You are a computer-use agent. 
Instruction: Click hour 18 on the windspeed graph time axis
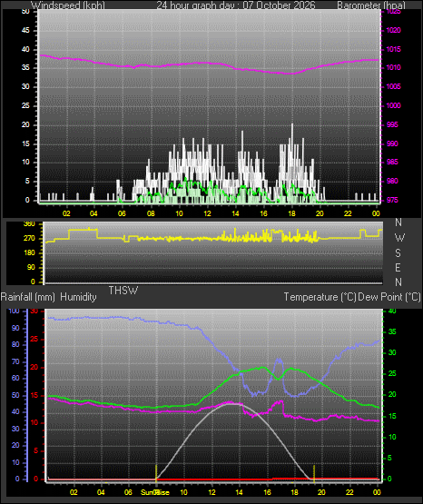tap(291, 213)
